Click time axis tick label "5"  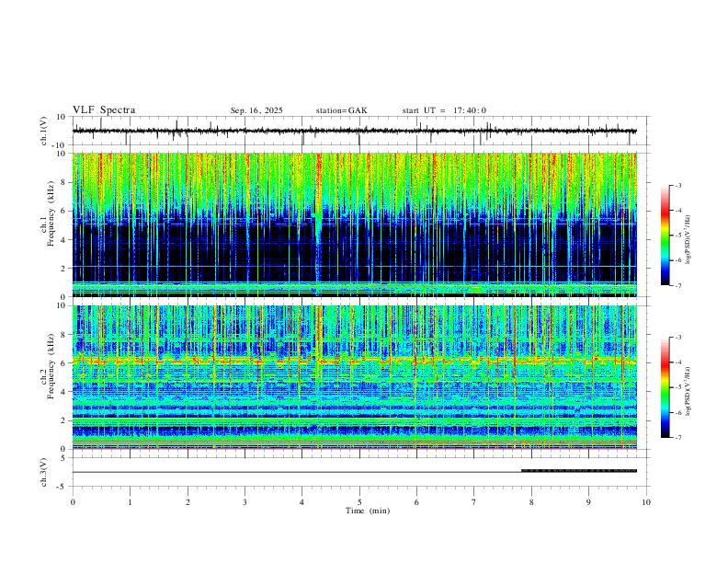[359, 502]
